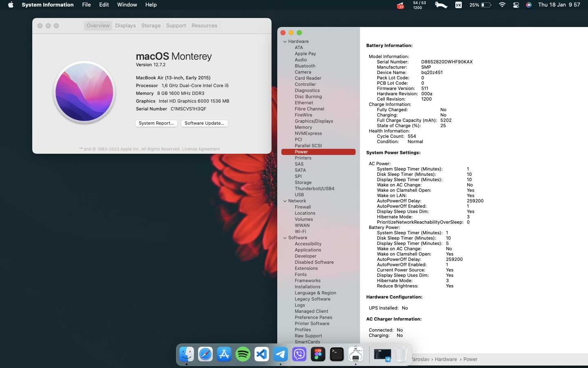Click the Wi-Fi status icon

pos(502,5)
